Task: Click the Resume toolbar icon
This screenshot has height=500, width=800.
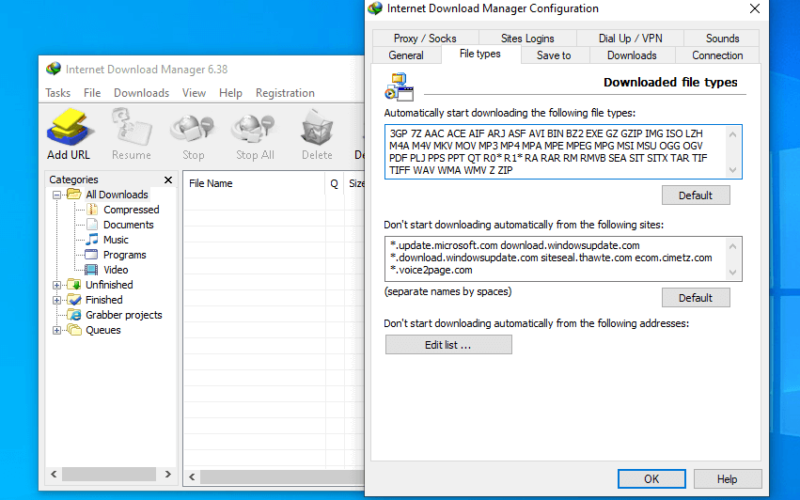Action: click(x=131, y=134)
